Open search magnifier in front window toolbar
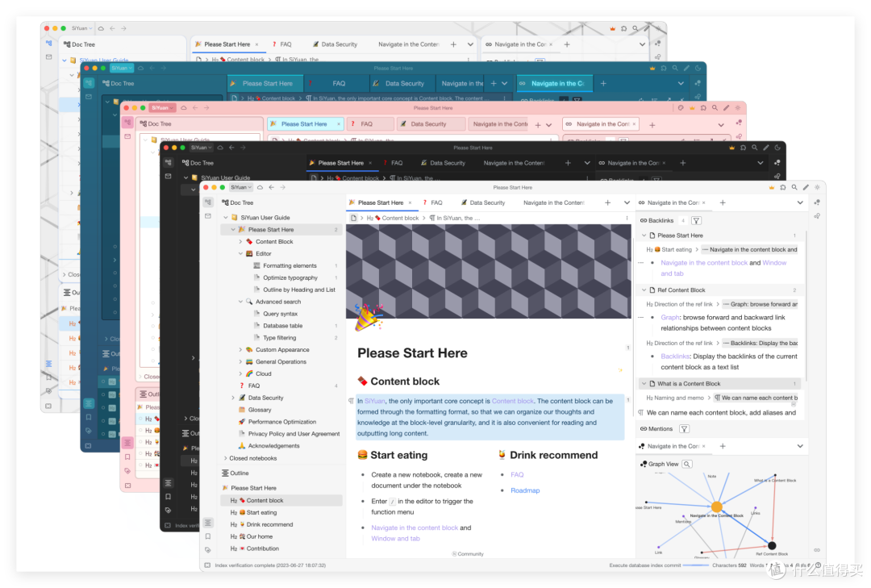Image resolution: width=871 pixels, height=588 pixels. [x=794, y=188]
